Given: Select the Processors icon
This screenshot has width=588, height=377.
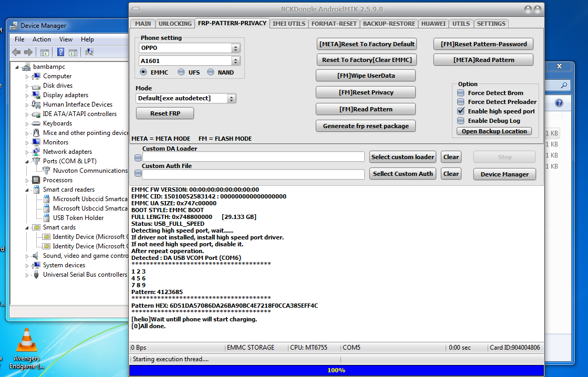Looking at the screenshot, I should [36, 180].
